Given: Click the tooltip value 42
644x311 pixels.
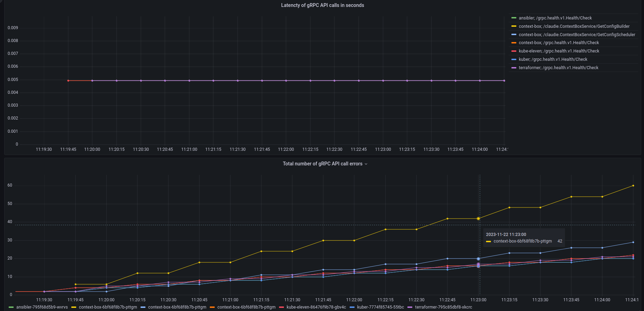Looking at the screenshot, I should [x=560, y=241].
